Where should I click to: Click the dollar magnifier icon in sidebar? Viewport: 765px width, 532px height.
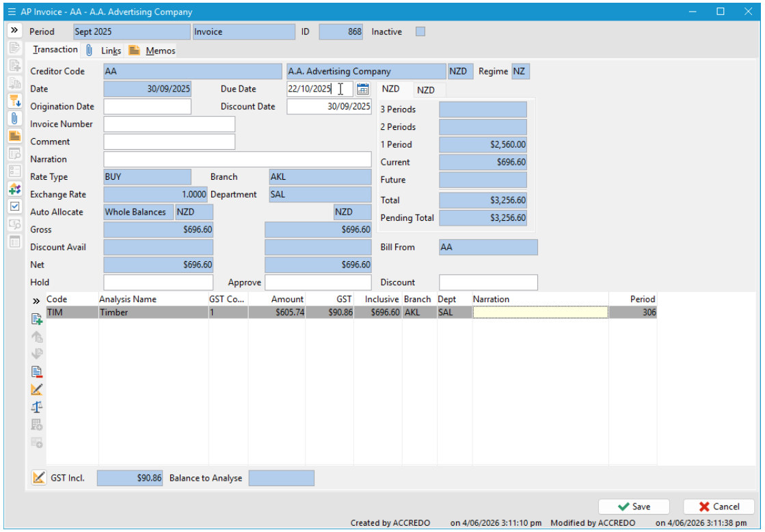coord(14,224)
